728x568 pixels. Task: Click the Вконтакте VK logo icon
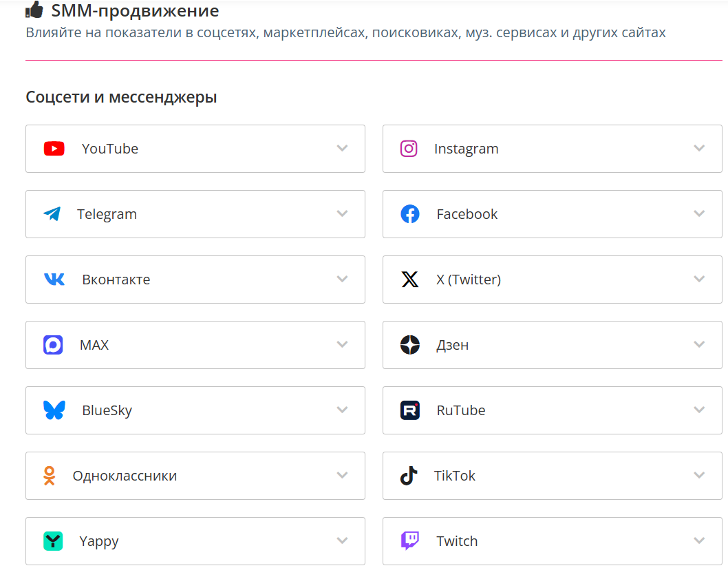(x=54, y=280)
